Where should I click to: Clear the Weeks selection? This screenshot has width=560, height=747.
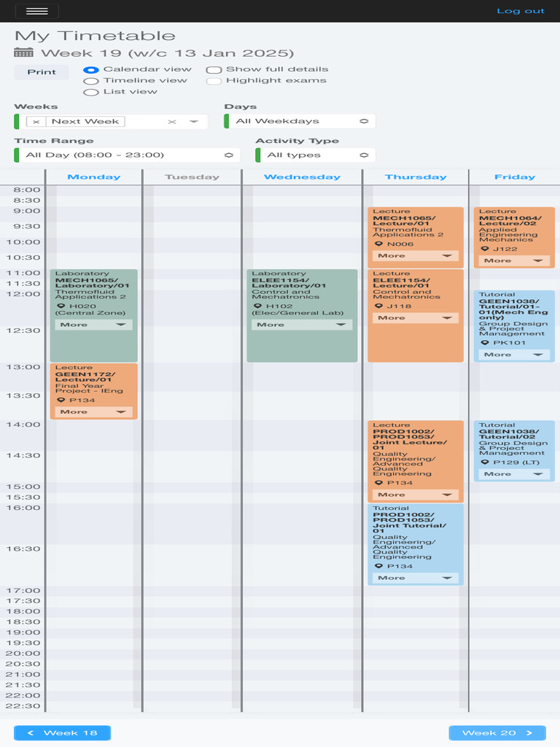pos(172,122)
